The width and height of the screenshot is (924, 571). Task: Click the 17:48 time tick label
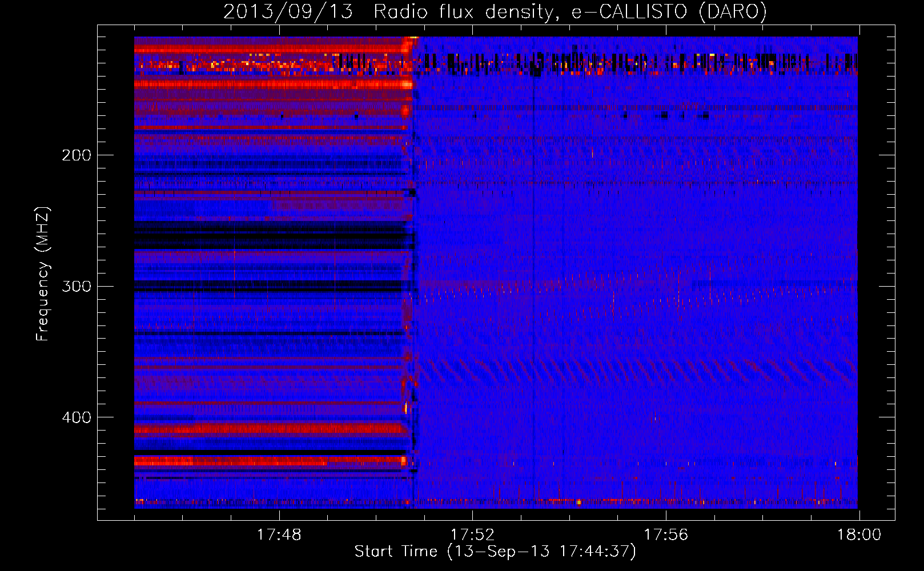click(x=279, y=534)
